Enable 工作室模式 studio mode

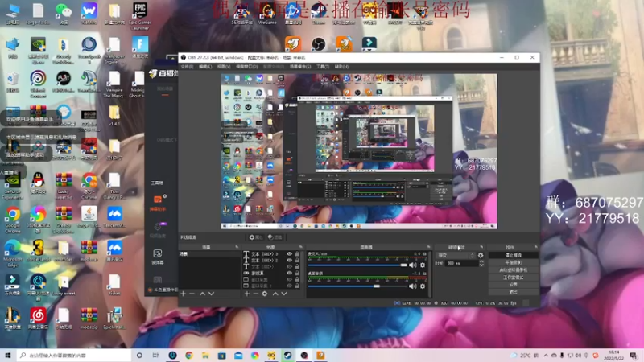513,278
